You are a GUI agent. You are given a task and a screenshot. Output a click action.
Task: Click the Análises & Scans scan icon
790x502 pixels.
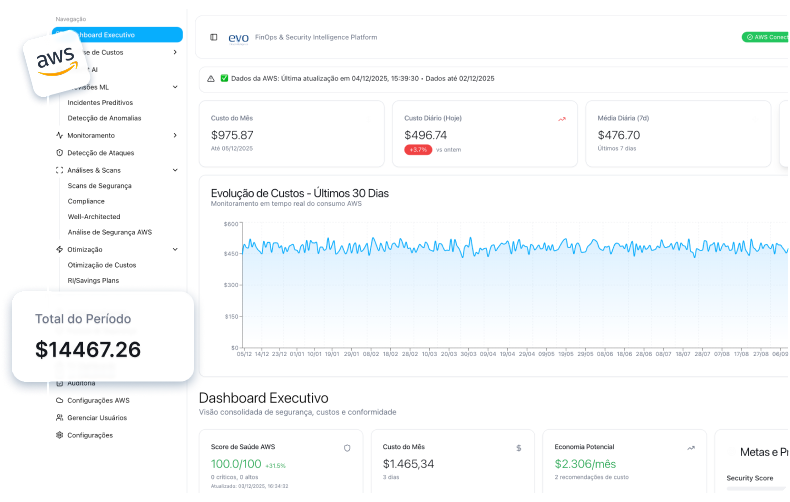60,170
